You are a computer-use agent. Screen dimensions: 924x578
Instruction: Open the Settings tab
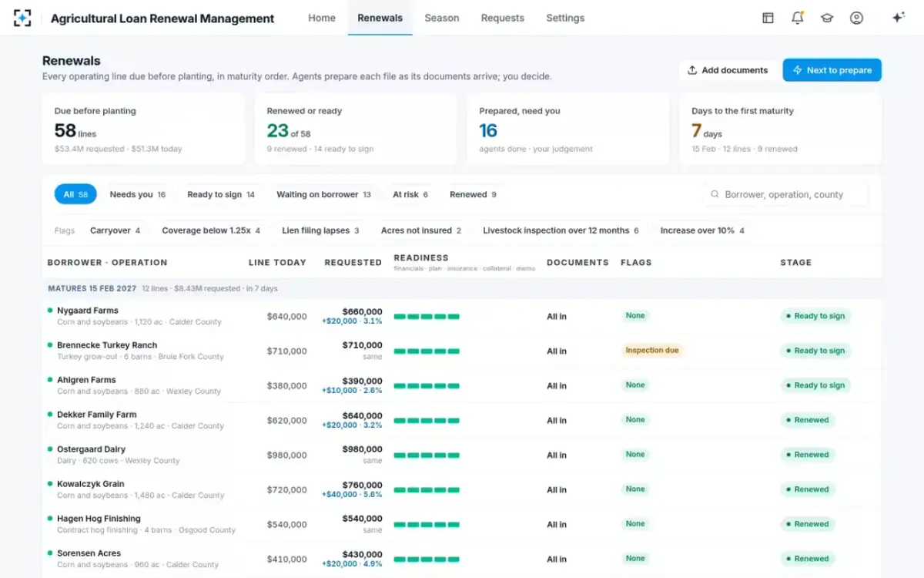(x=565, y=18)
